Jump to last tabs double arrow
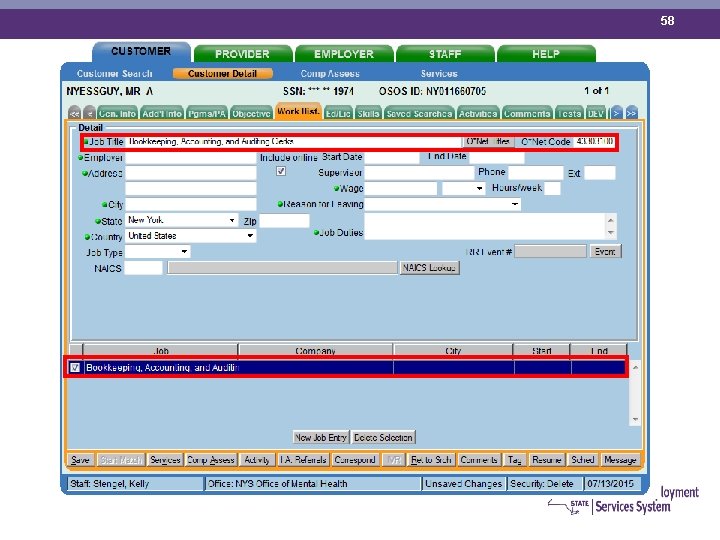 click(631, 113)
